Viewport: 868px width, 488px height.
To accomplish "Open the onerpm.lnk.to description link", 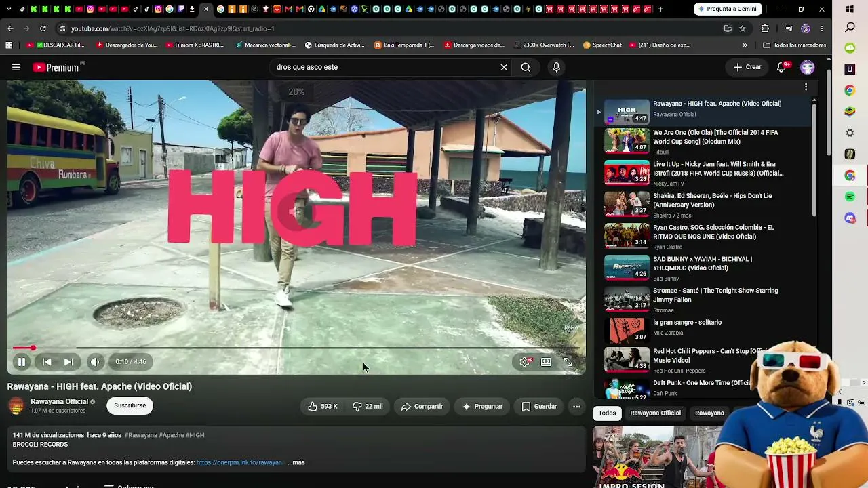I will 240,462.
